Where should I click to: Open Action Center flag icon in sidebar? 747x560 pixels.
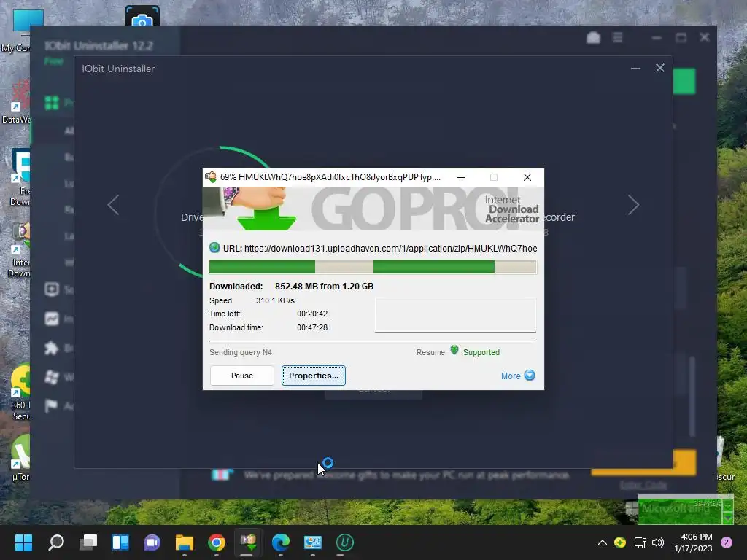coord(52,405)
